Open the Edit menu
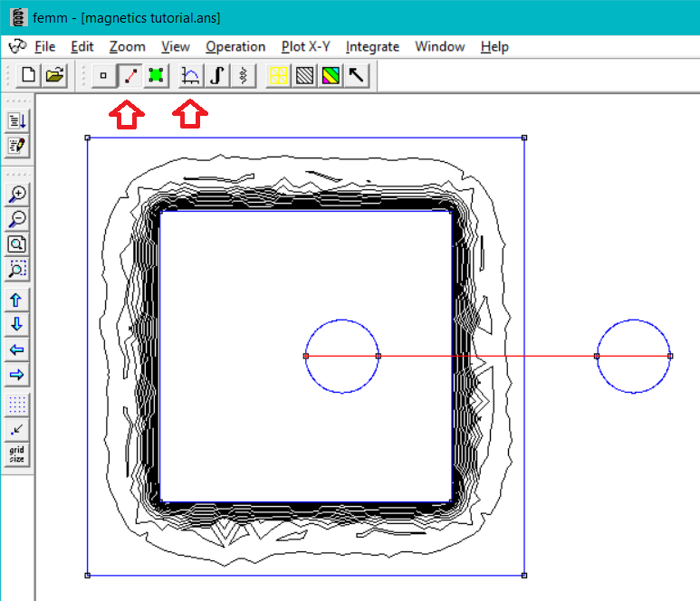 [82, 46]
